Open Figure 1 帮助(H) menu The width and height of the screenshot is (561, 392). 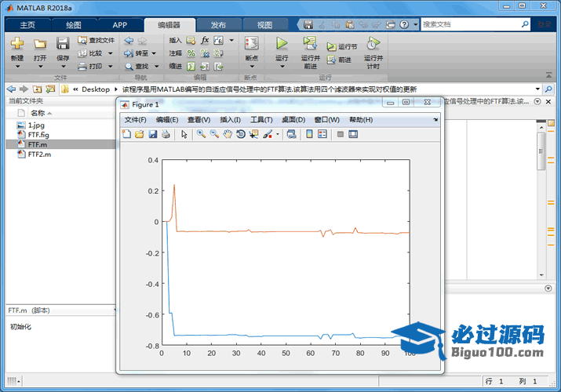pyautogui.click(x=361, y=120)
